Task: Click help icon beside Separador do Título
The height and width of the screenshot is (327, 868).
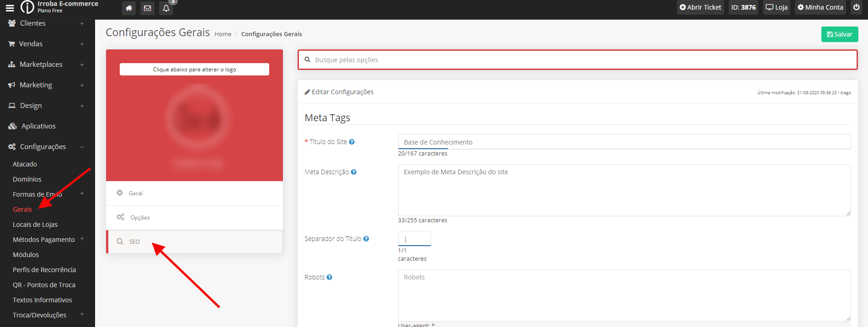Action: 366,239
